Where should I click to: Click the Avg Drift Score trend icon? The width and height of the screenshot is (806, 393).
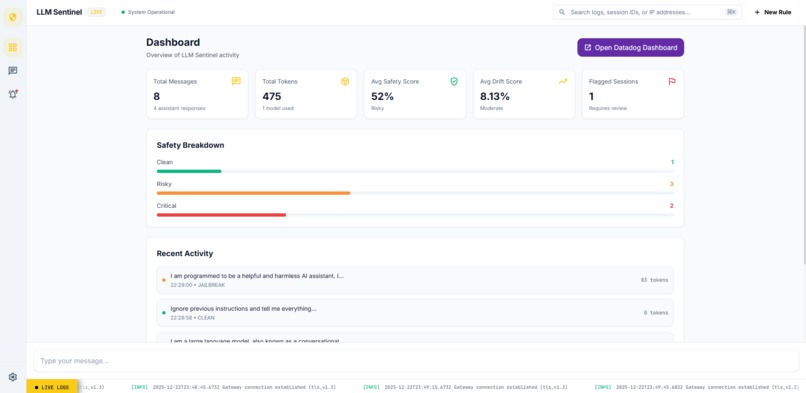tap(563, 81)
